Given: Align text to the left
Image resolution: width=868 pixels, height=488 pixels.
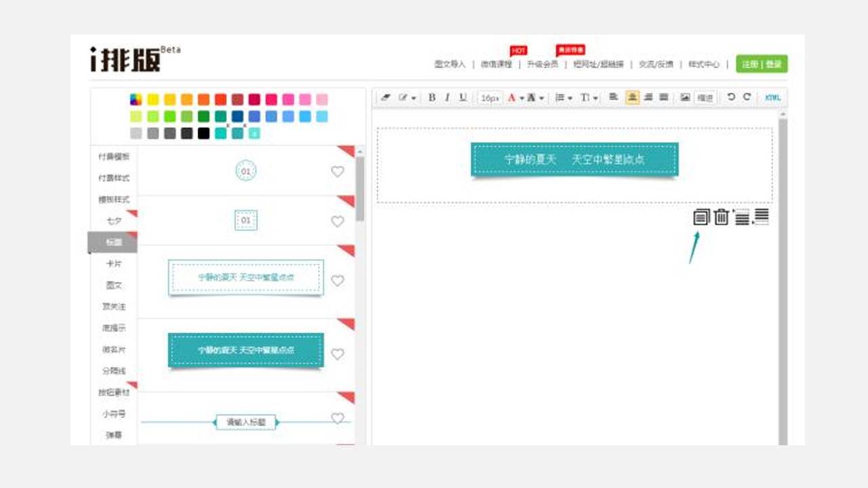Looking at the screenshot, I should click(614, 97).
